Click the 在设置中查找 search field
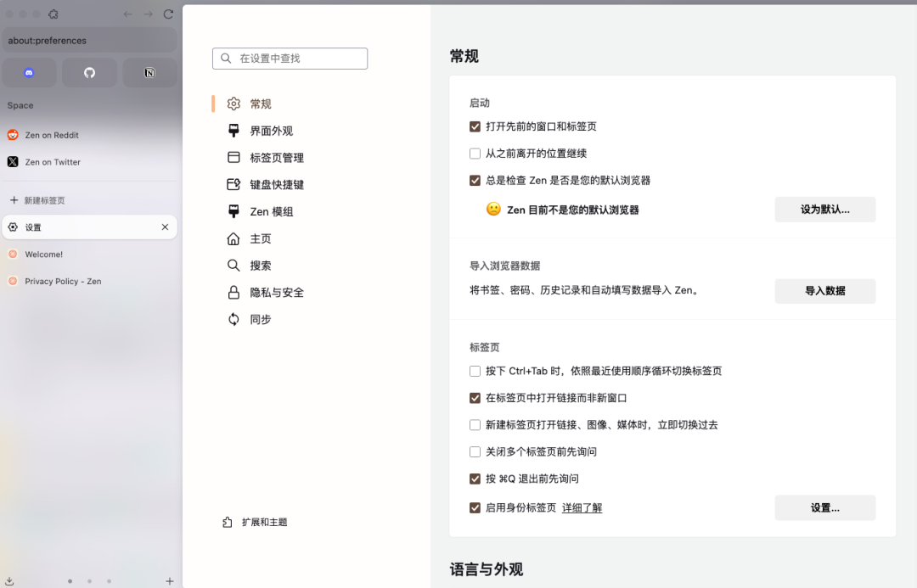 point(290,59)
